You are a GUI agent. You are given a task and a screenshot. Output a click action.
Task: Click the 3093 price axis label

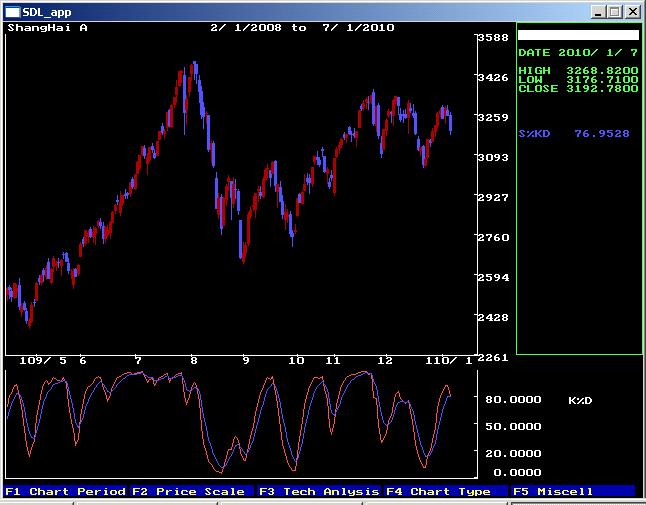coord(494,157)
